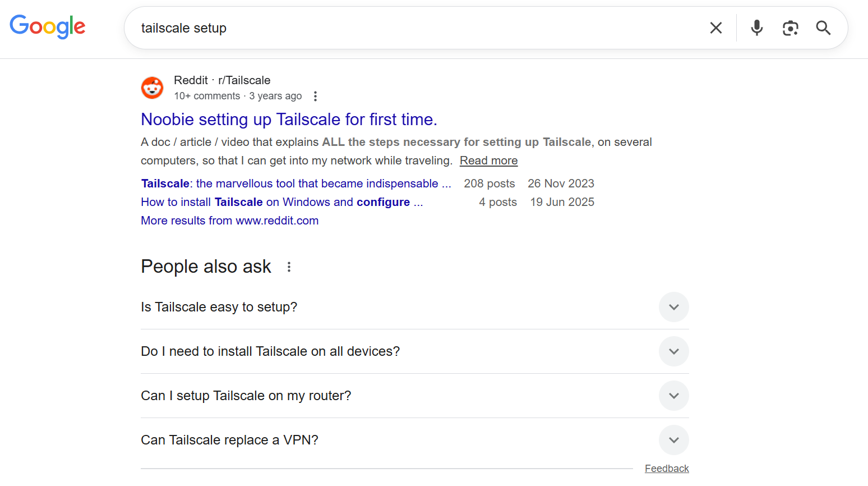The width and height of the screenshot is (868, 486).
Task: Start voice search with microphone icon
Action: tap(756, 28)
